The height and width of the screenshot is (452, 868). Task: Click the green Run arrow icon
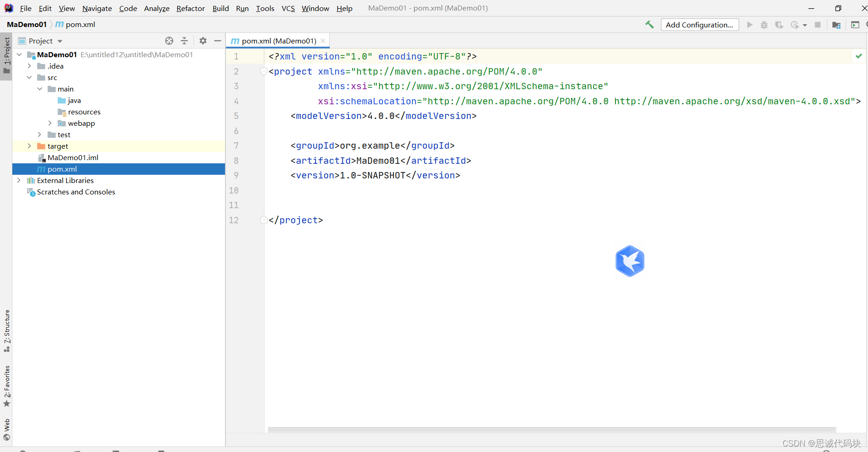coord(750,25)
